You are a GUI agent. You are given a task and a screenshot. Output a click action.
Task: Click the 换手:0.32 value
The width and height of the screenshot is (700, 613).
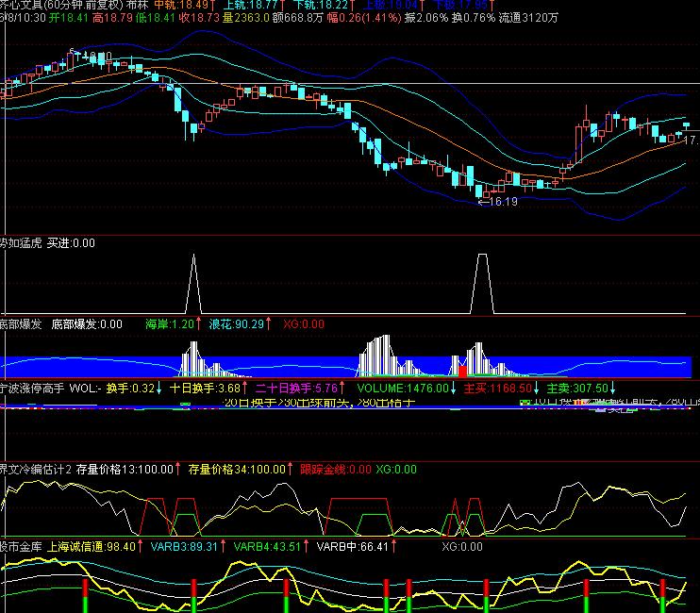[x=130, y=389]
